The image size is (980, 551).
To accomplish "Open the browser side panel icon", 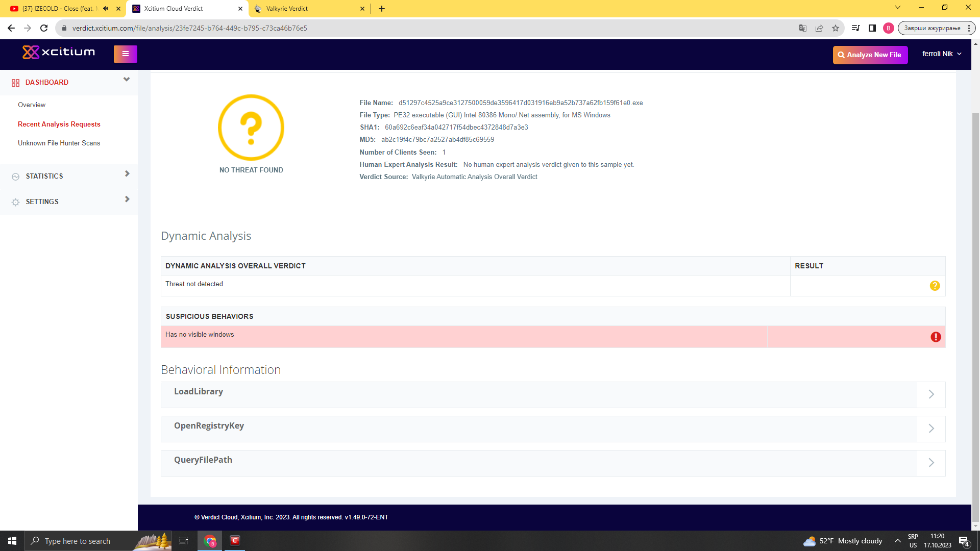I will click(872, 28).
